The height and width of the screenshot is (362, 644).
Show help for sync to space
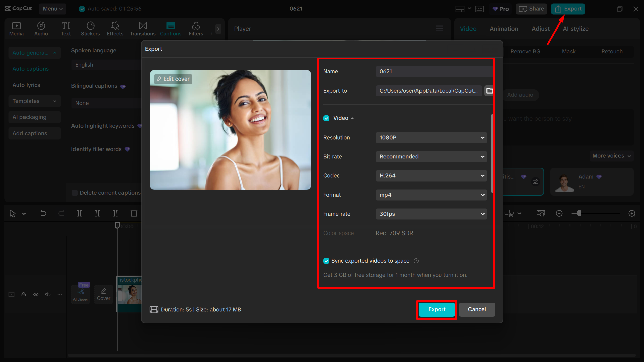[416, 261]
